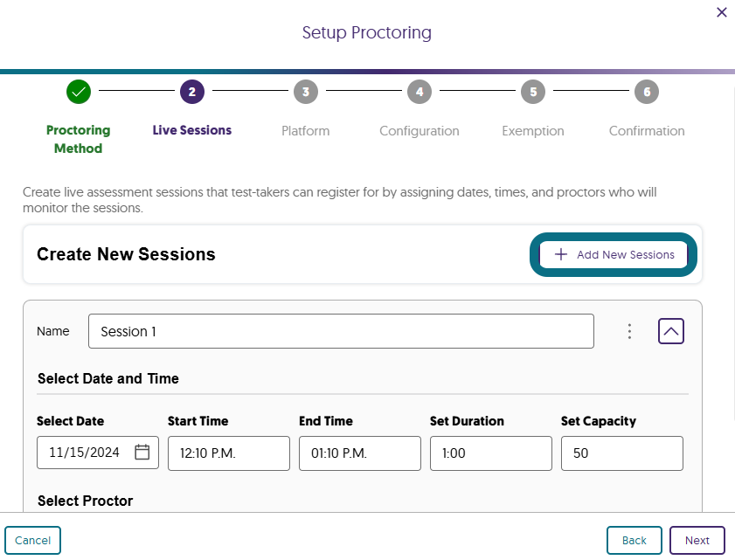Change the Set Duration value
The image size is (735, 560).
490,453
